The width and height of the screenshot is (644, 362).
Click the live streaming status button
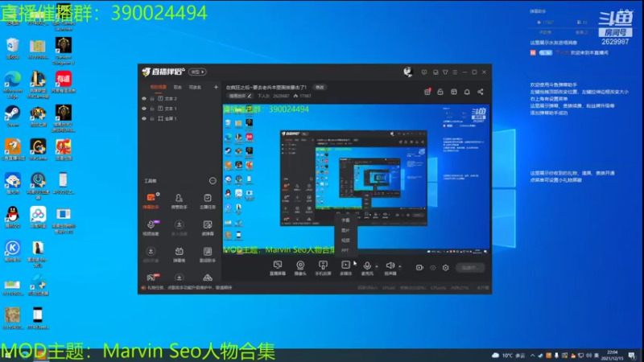pyautogui.click(x=470, y=268)
